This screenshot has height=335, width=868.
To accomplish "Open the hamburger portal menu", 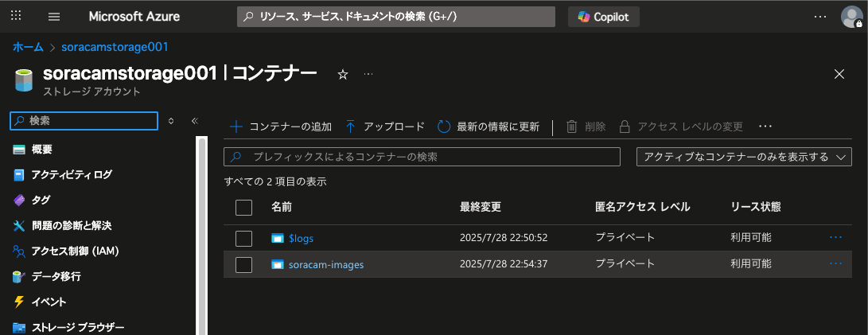I will pyautogui.click(x=53, y=17).
